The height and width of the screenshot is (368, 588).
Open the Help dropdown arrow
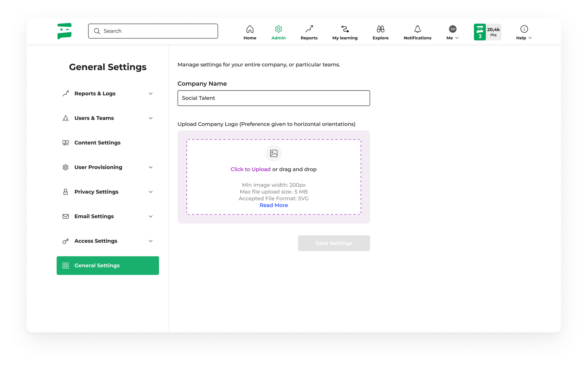point(530,38)
